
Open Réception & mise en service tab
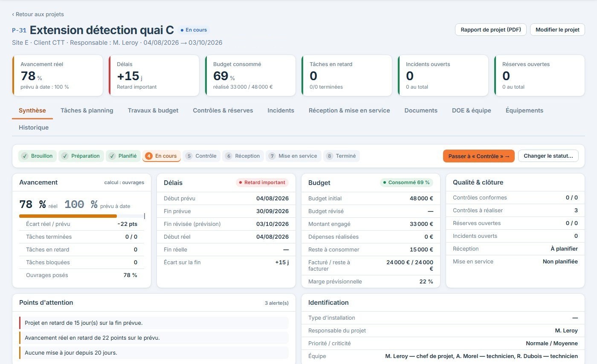349,110
